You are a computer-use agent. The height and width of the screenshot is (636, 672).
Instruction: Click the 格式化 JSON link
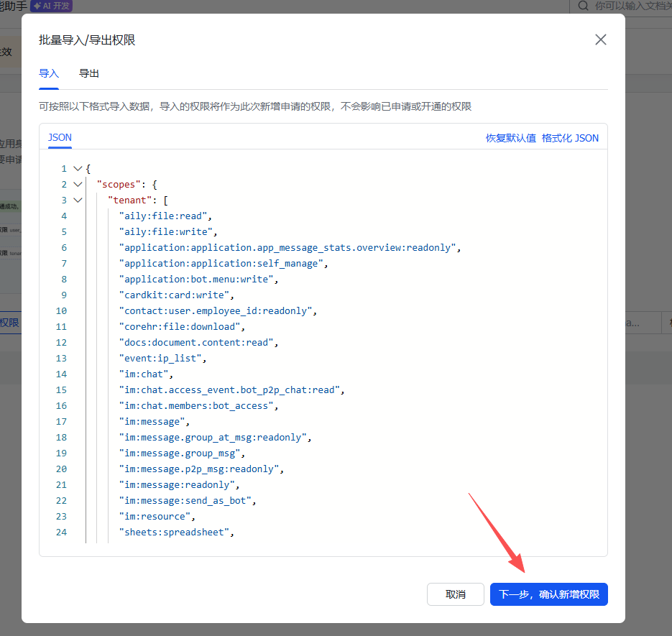[x=570, y=138]
